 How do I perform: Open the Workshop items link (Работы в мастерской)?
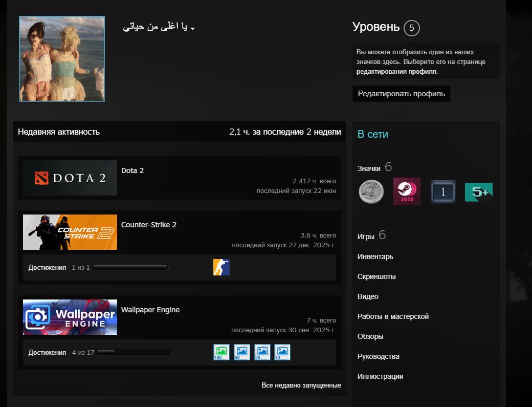[393, 316]
